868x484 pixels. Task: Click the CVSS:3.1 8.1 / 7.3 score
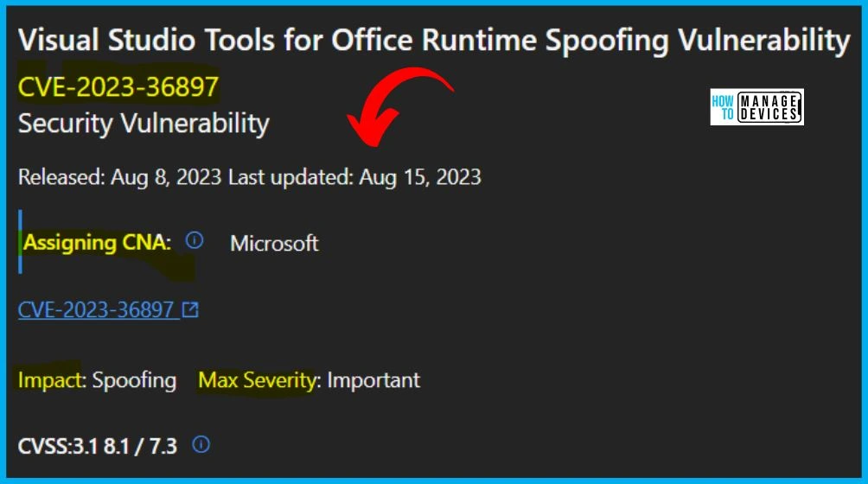point(98,446)
